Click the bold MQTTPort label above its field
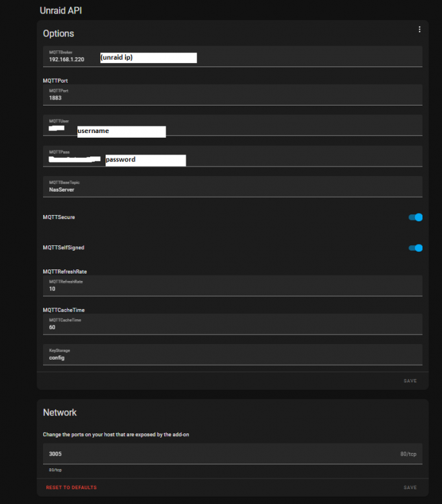This screenshot has width=442, height=504. (55, 81)
